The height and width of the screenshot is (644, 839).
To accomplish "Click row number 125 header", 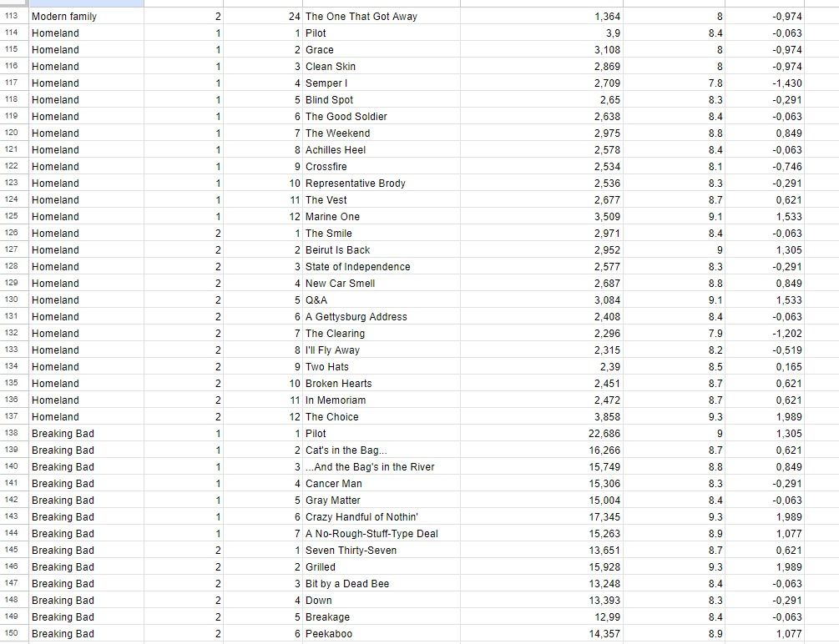I will [x=12, y=217].
